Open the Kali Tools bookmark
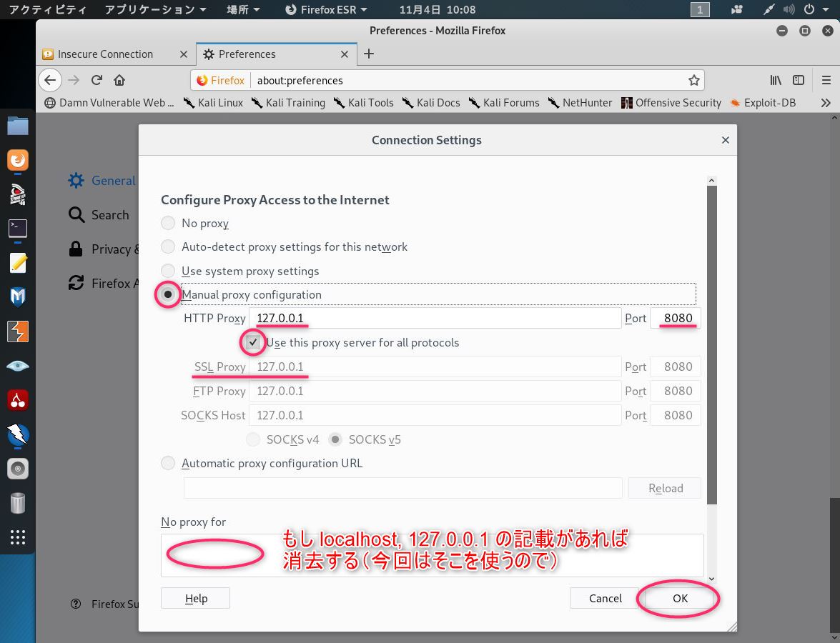 click(x=364, y=103)
